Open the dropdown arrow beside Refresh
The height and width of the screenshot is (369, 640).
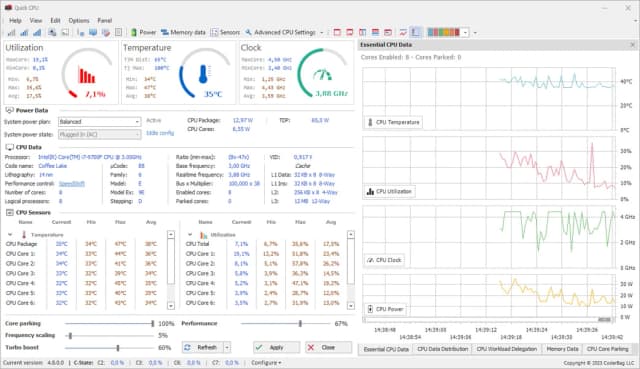[227, 347]
